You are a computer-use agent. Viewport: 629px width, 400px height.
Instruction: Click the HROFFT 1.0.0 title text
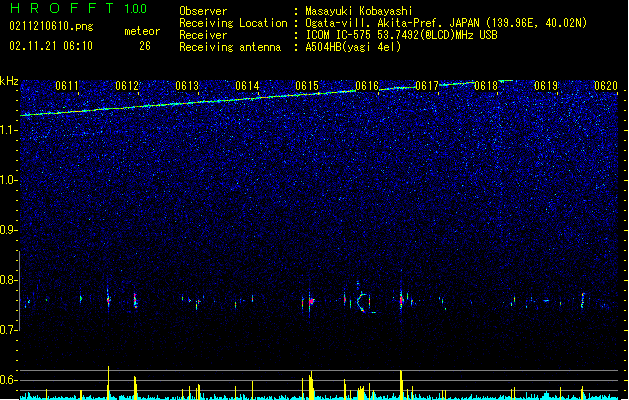79,8
